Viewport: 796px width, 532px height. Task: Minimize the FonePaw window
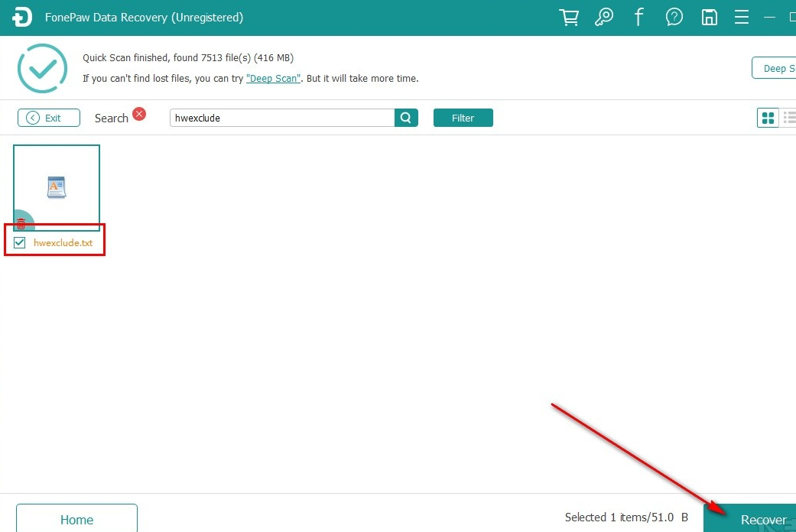click(769, 18)
